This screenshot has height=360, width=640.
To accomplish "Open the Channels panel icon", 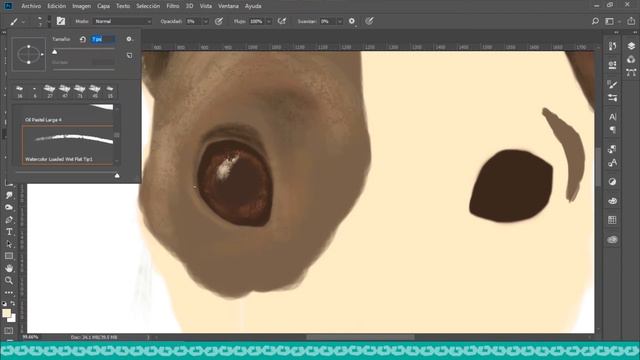I will point(631,60).
